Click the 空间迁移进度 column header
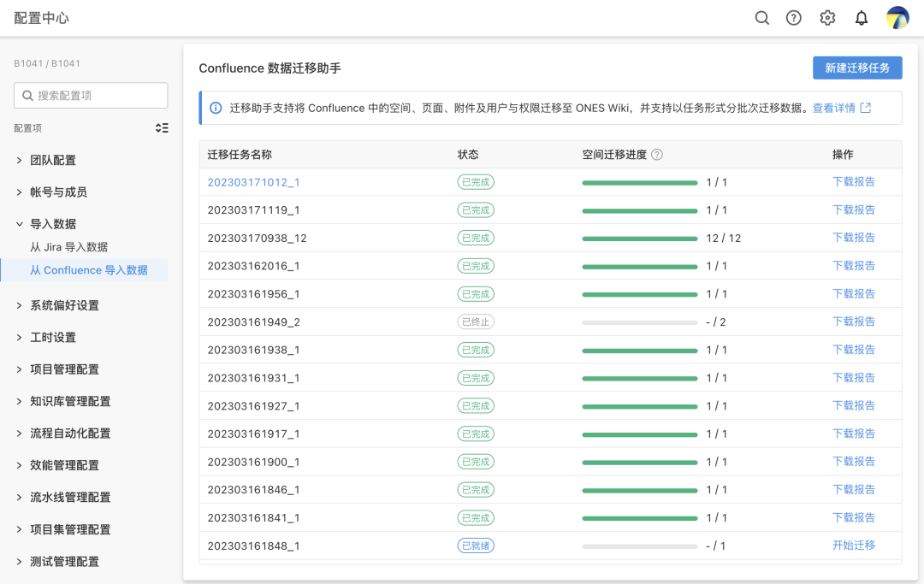Screen dimensions: 924x584 614,155
